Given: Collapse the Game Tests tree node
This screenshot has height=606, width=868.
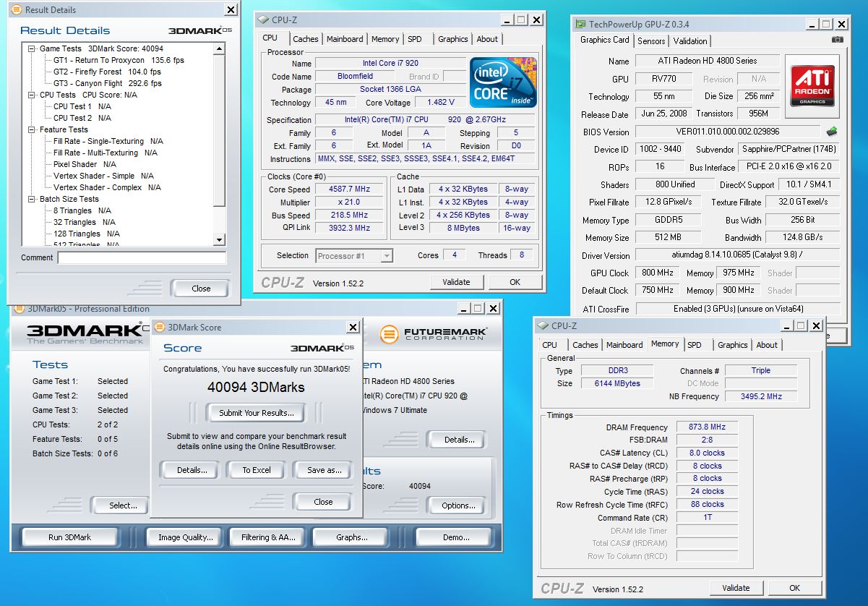Looking at the screenshot, I should [32, 48].
